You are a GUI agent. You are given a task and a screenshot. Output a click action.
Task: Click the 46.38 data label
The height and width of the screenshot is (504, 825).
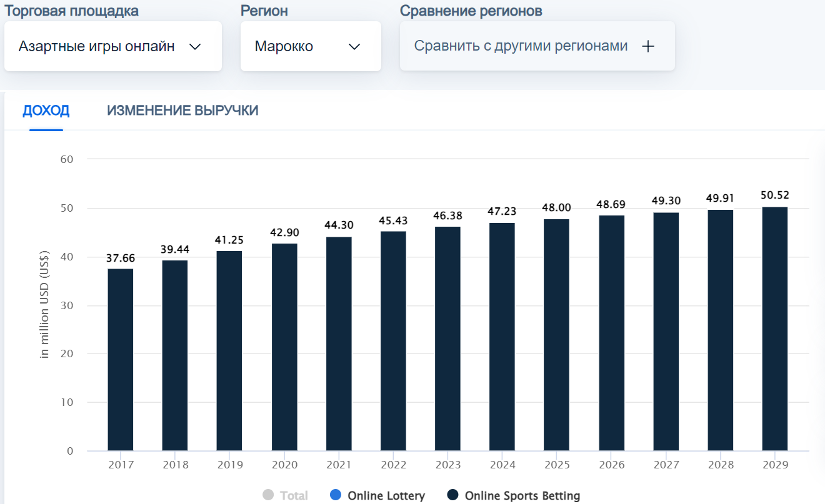coord(447,215)
